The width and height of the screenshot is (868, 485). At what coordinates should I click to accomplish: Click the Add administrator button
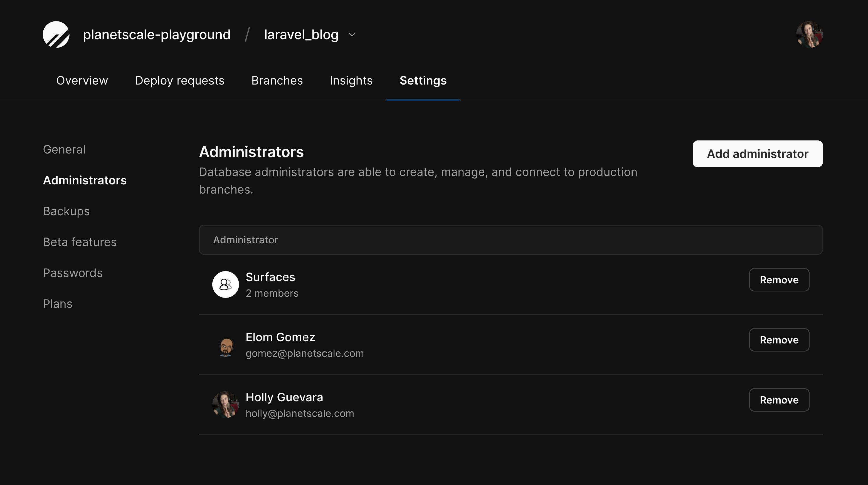(757, 154)
